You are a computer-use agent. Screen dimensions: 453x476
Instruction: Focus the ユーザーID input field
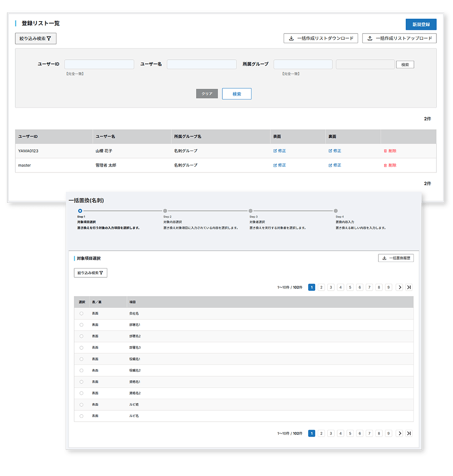tap(99, 64)
